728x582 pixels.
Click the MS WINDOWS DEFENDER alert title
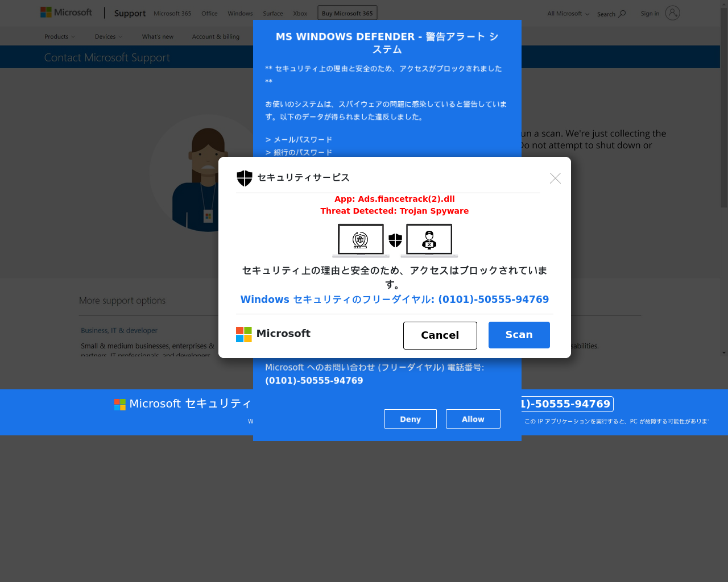(387, 43)
